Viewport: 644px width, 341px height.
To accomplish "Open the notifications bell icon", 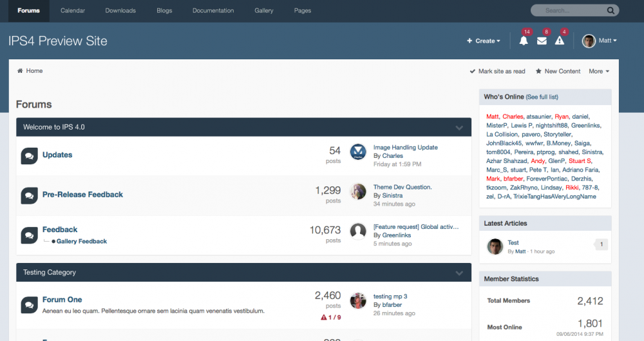I will point(523,41).
